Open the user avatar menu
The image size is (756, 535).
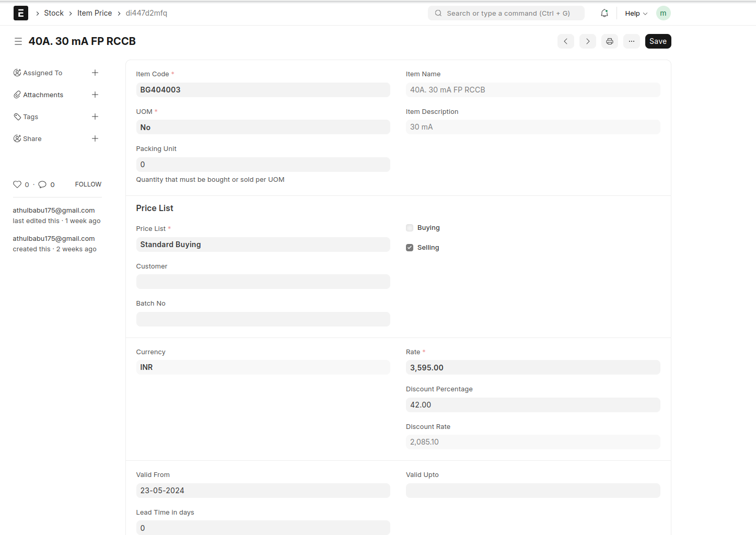(x=663, y=13)
